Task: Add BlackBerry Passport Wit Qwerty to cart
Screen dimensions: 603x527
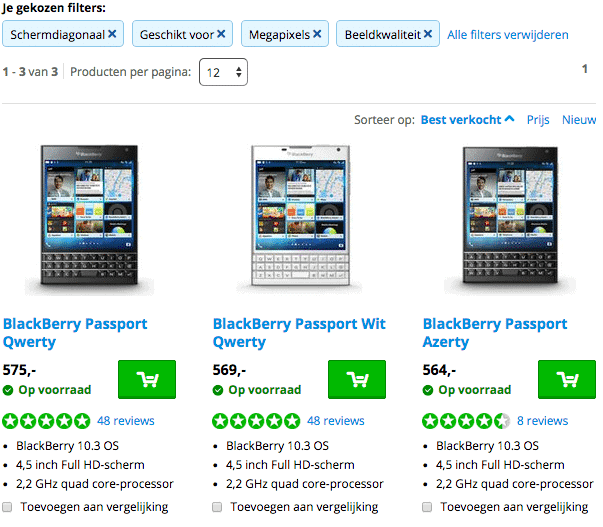Action: pos(356,380)
